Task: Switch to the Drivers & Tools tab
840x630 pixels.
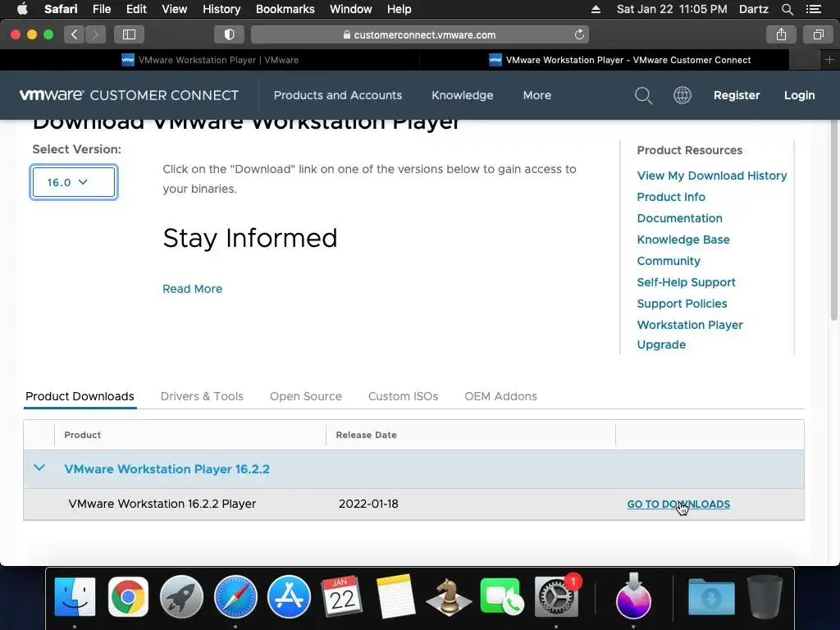Action: coord(202,396)
